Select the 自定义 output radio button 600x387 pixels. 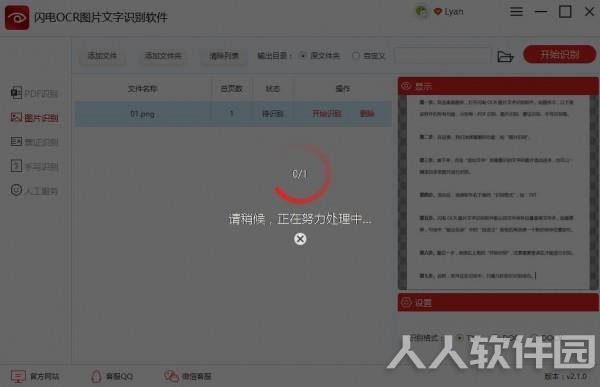356,56
